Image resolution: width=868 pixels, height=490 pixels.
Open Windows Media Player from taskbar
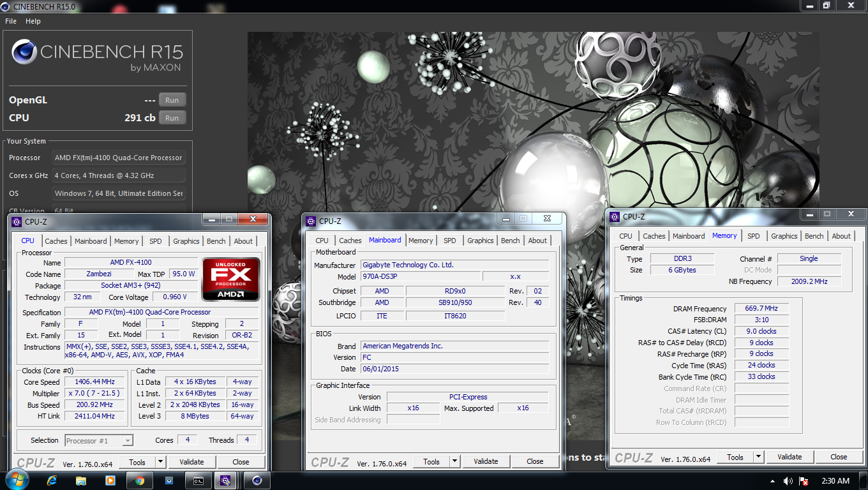pos(110,480)
